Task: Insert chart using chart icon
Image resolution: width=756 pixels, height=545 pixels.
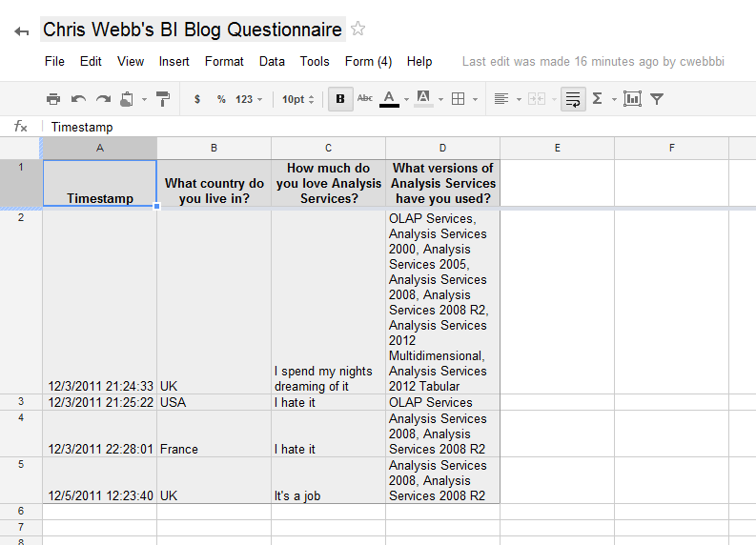Action: (632, 99)
